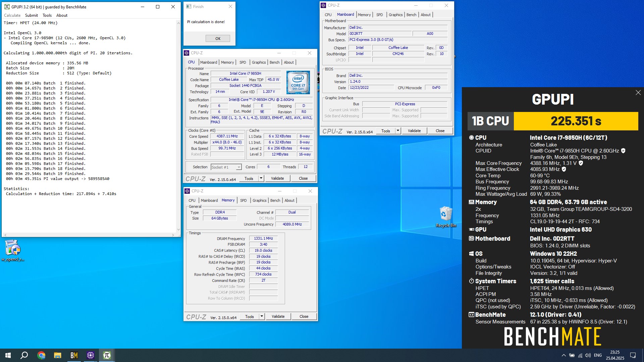This screenshot has width=644, height=362.
Task: Expand Tools dropdown arrow in CPU-Z Mainboard window
Action: 398,131
